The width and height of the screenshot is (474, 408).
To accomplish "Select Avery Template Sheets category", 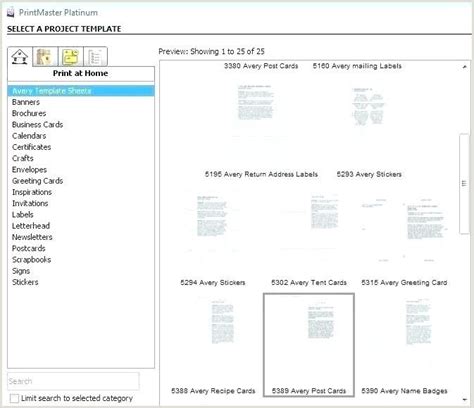I will pyautogui.click(x=81, y=91).
